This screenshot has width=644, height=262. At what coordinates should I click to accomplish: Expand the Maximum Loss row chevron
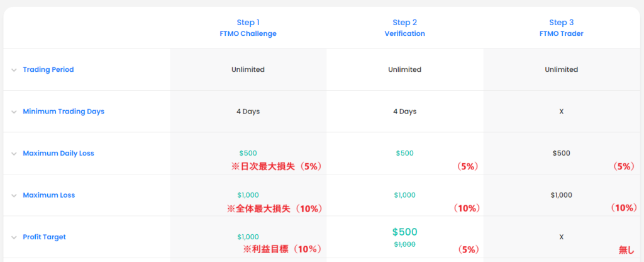coord(14,195)
